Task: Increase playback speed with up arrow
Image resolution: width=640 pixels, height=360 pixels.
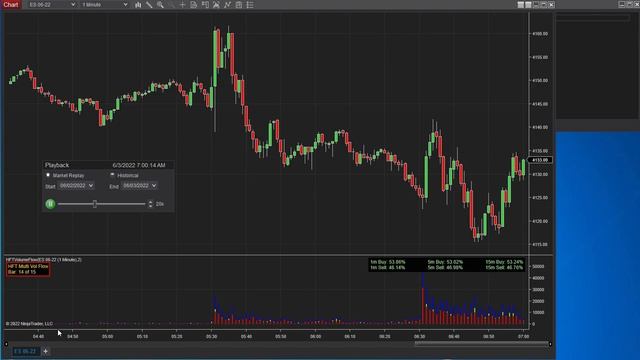Action: 151,202
